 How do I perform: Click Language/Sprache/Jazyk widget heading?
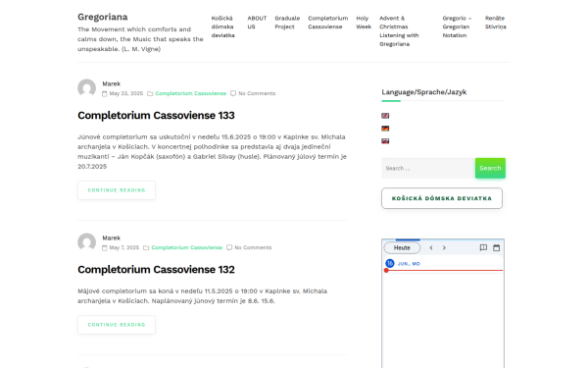[x=424, y=92]
